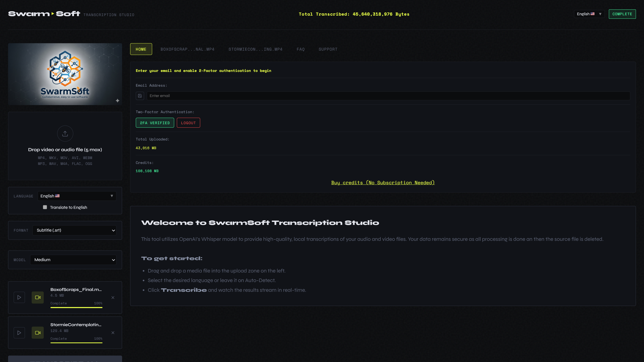
Task: Open the BOXOFSCRAP...NAL.MP4 tab
Action: pyautogui.click(x=187, y=49)
